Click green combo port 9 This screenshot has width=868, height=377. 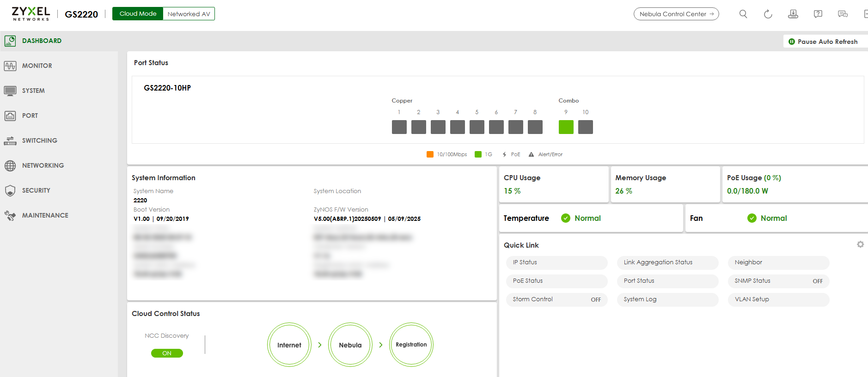pyautogui.click(x=566, y=127)
